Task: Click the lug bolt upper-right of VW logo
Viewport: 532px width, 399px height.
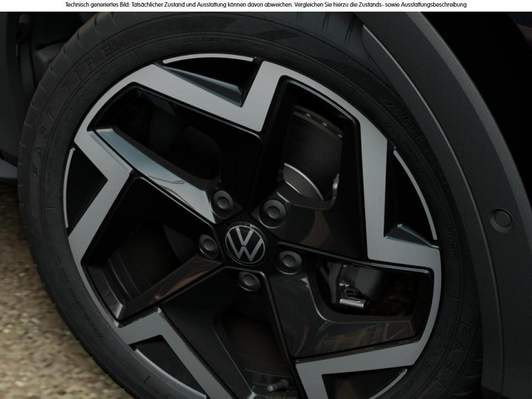Action: pos(273,209)
